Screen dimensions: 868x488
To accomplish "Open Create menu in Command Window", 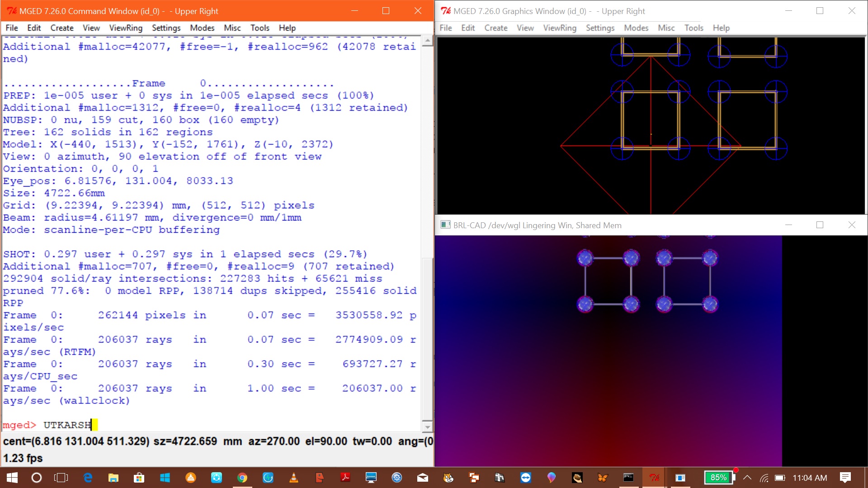I will [62, 28].
